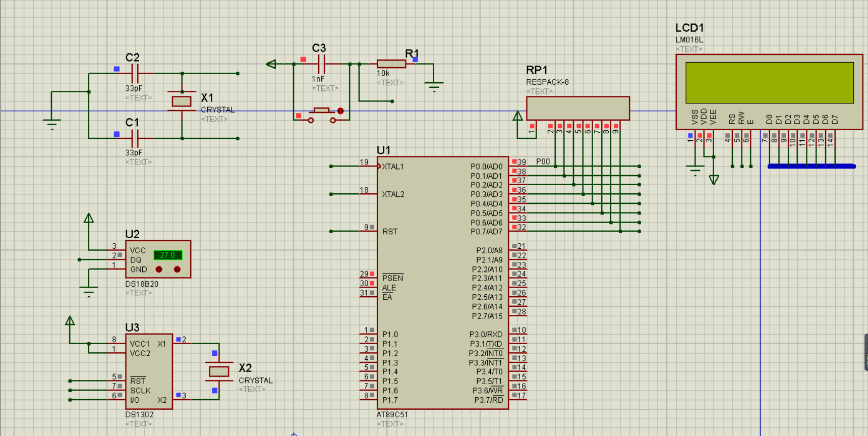Select the X1 crystal symbol
The width and height of the screenshot is (868, 436).
pyautogui.click(x=182, y=101)
